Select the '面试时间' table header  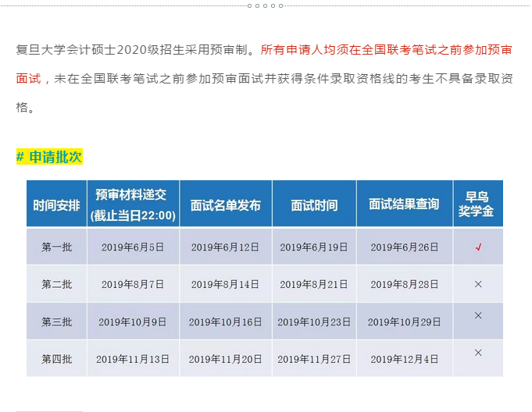[314, 205]
